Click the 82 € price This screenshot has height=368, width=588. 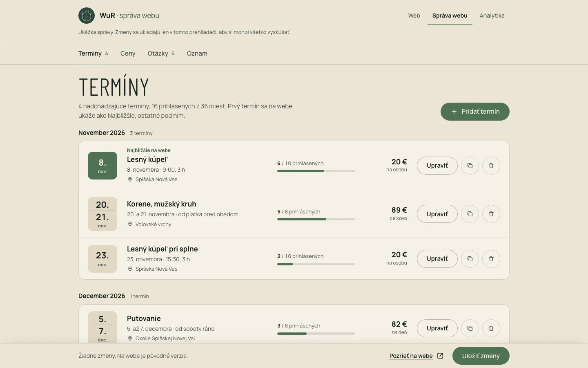(x=399, y=324)
